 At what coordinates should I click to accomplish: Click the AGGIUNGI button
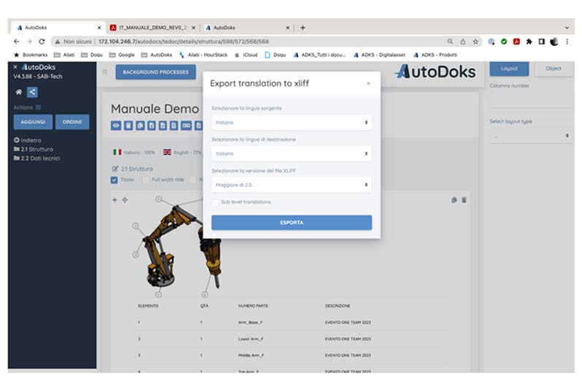tap(33, 122)
